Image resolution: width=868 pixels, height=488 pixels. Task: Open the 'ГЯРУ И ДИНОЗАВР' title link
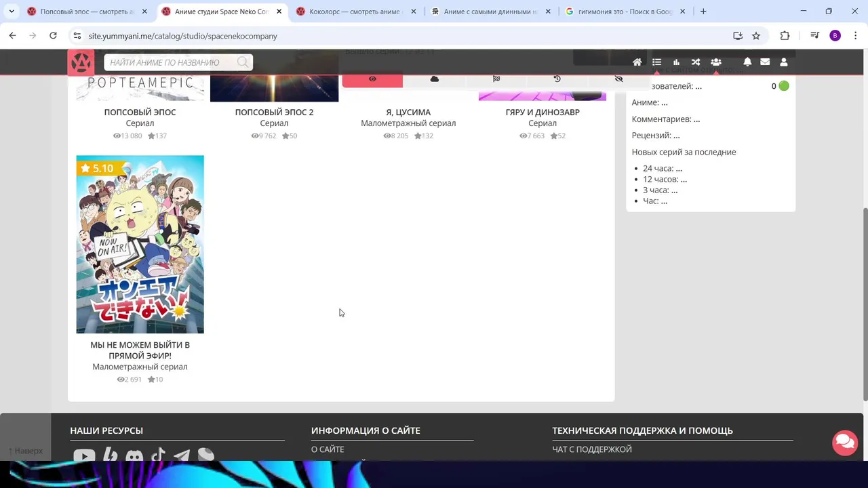[x=542, y=112]
